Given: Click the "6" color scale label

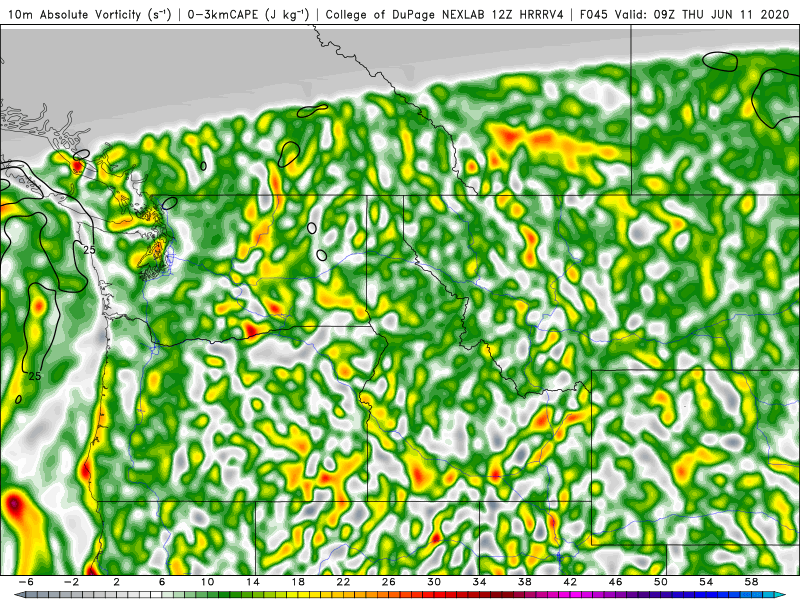Looking at the screenshot, I should tap(162, 582).
